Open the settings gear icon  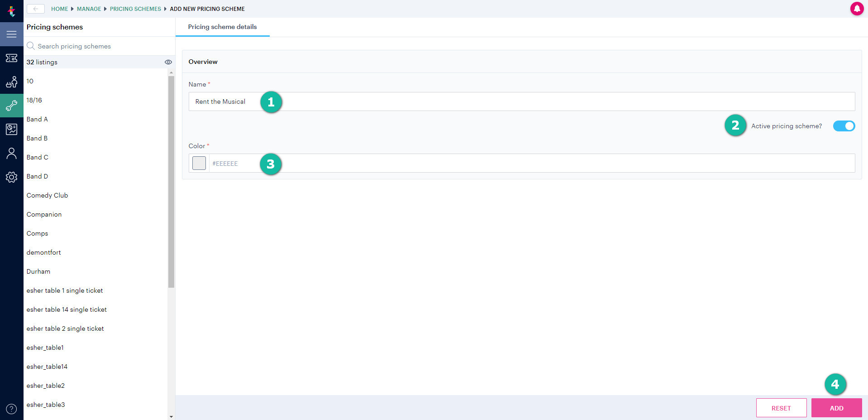pos(12,177)
